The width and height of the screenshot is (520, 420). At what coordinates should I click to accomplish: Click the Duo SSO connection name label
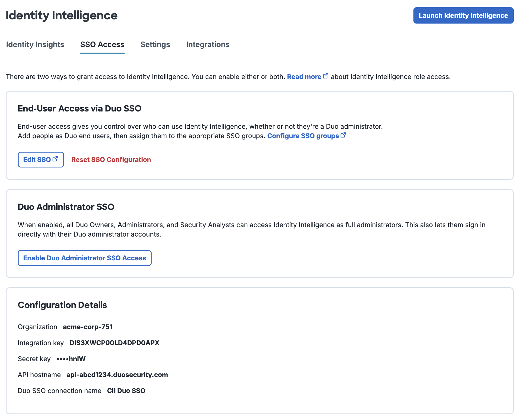[59, 391]
